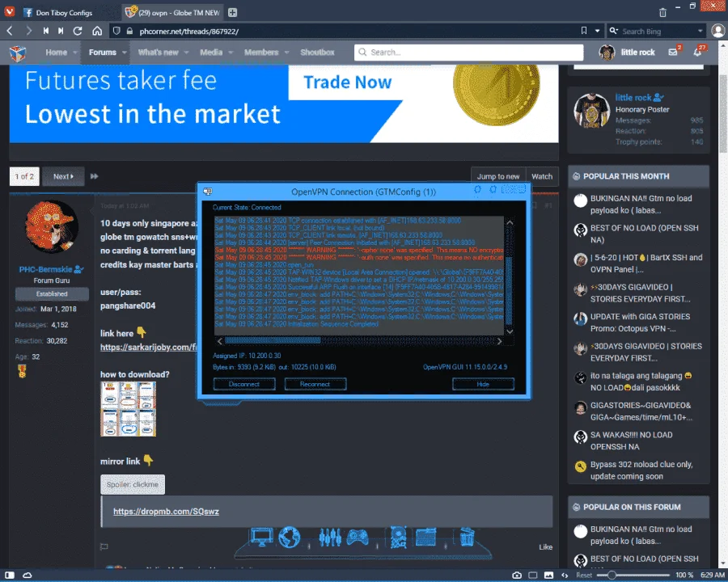Go to the Next page of the thread

[x=63, y=176]
